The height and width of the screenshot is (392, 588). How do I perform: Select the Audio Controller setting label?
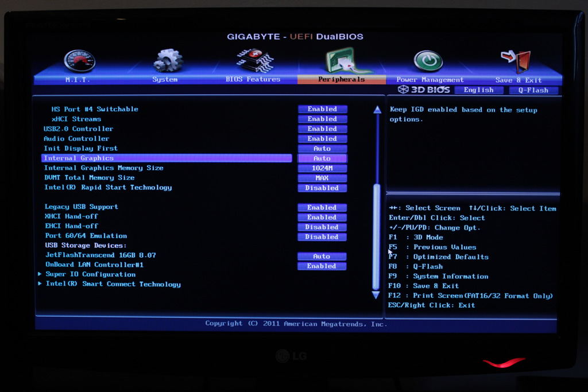pos(76,139)
